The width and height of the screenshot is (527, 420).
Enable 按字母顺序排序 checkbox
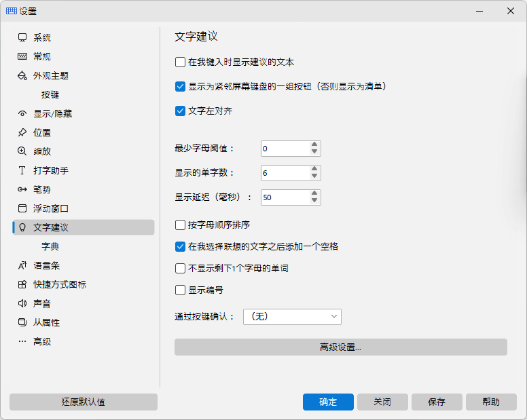pos(180,225)
